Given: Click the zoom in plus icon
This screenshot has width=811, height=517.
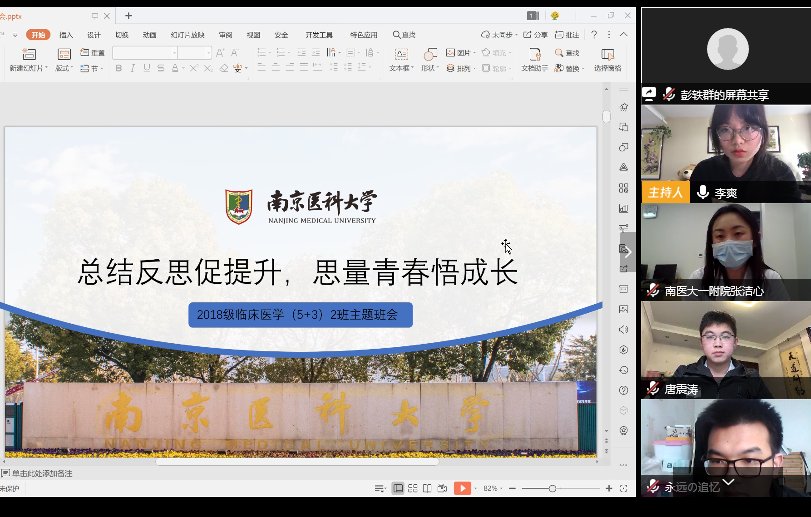Looking at the screenshot, I should pyautogui.click(x=610, y=488).
